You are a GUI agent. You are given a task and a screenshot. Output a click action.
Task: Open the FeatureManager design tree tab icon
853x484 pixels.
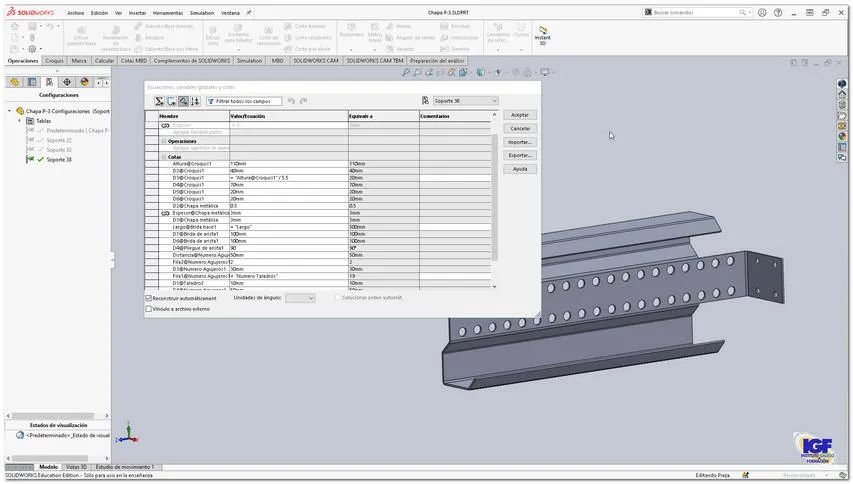click(x=15, y=82)
